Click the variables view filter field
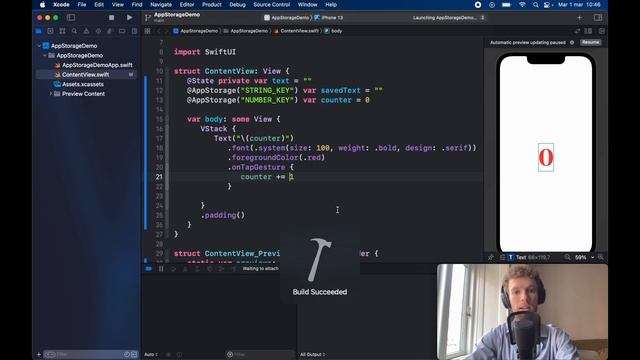 pos(260,354)
